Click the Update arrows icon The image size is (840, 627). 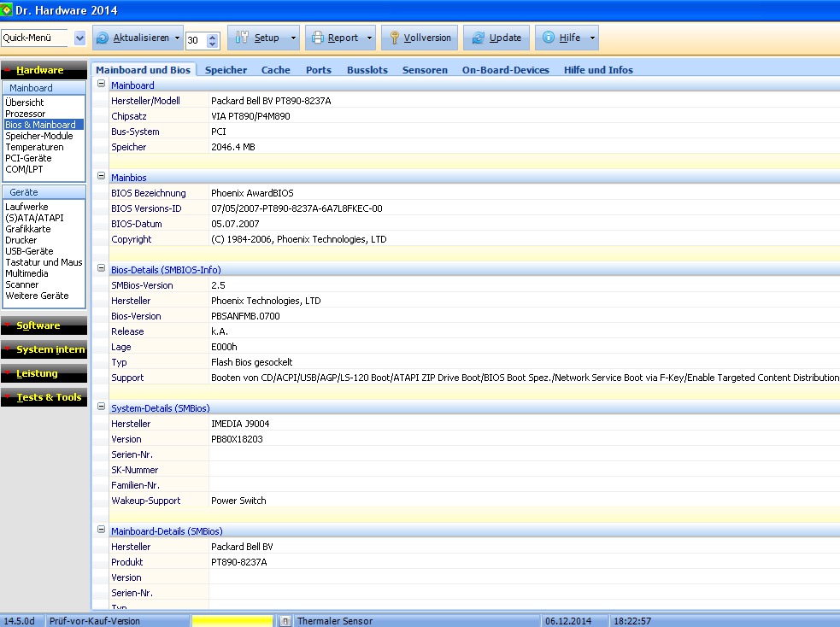tap(478, 38)
